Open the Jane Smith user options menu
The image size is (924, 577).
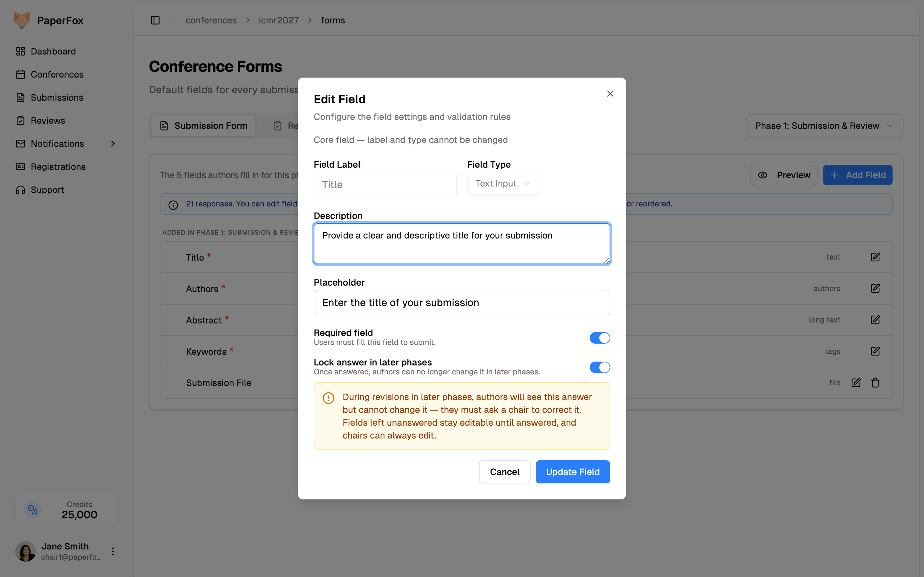[113, 551]
